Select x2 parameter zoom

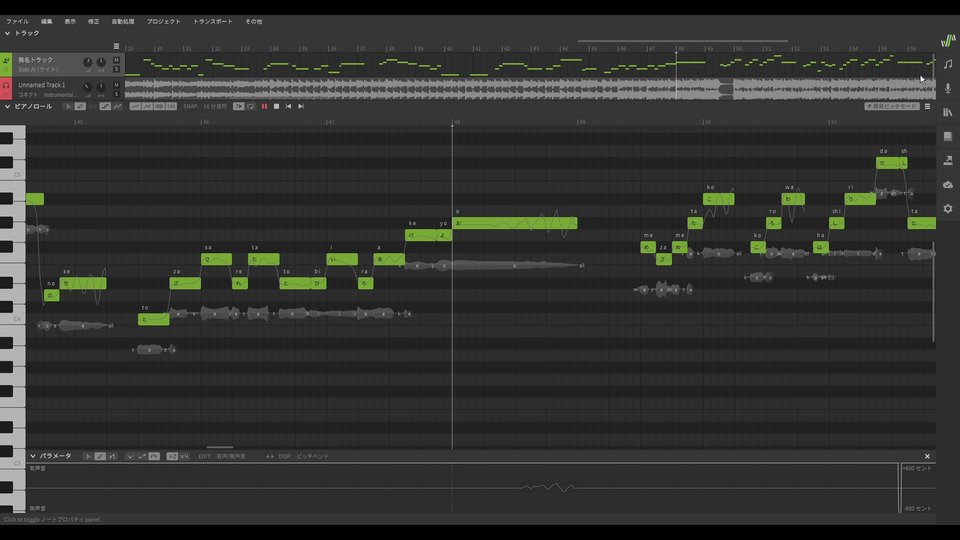pos(172,456)
